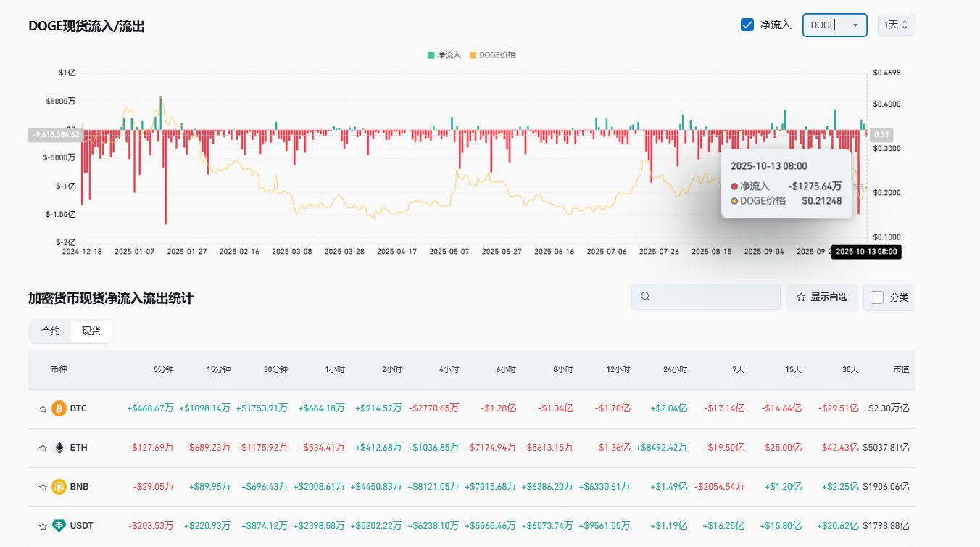Select the 现货 tab
The image size is (980, 547).
point(91,331)
